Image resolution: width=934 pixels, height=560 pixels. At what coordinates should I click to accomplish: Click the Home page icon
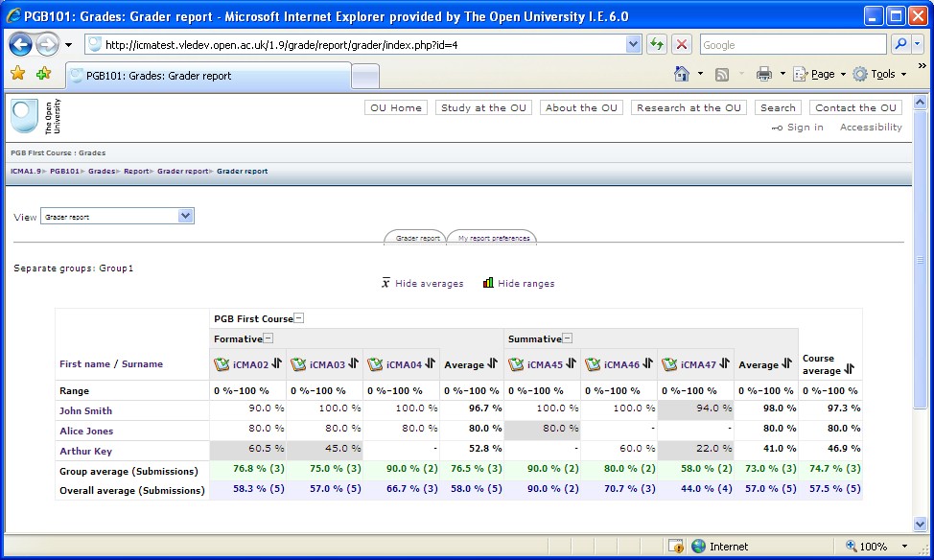coord(682,74)
